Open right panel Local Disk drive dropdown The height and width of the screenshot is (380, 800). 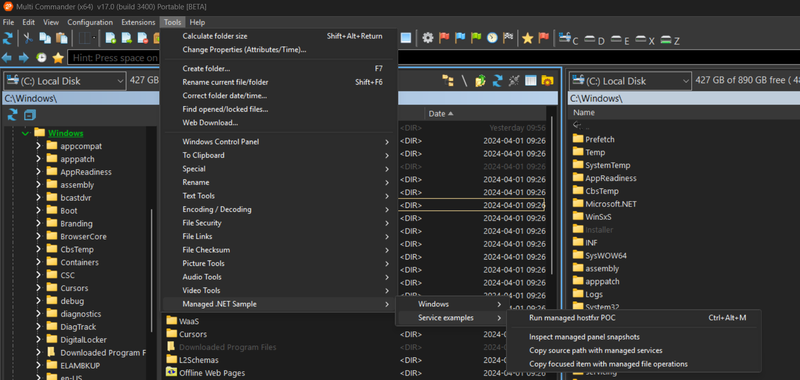tap(630, 81)
